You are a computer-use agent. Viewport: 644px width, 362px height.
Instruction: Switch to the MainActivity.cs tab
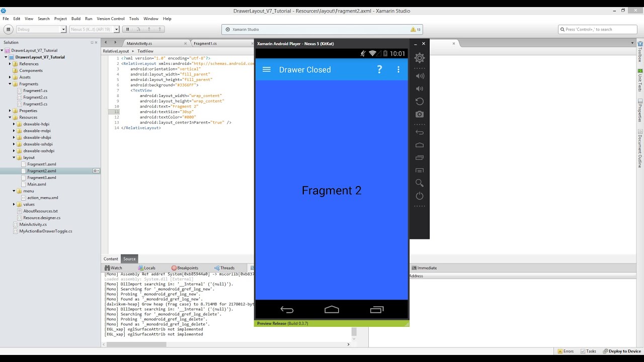139,43
